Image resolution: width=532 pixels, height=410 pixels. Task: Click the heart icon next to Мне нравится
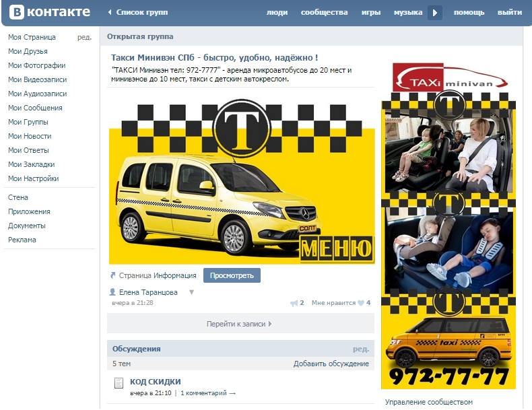point(361,303)
